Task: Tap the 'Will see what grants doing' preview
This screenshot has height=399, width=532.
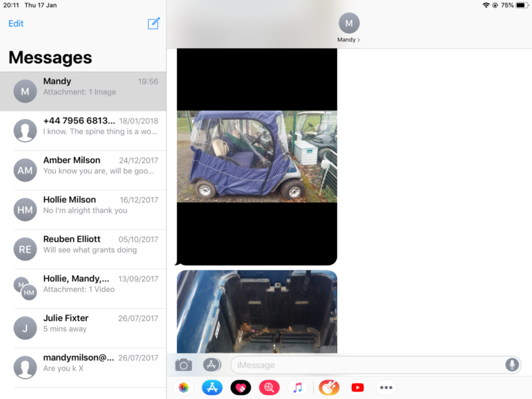Action: point(90,250)
